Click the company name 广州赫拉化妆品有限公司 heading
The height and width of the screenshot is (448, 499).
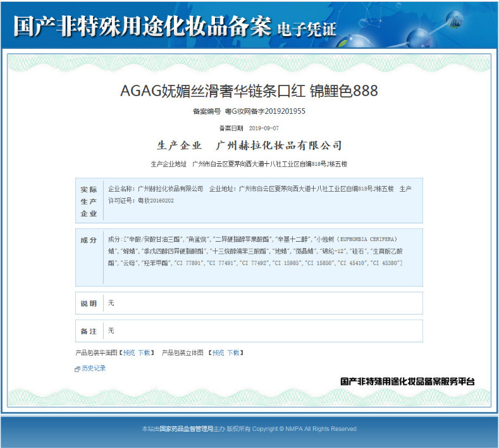point(279,146)
